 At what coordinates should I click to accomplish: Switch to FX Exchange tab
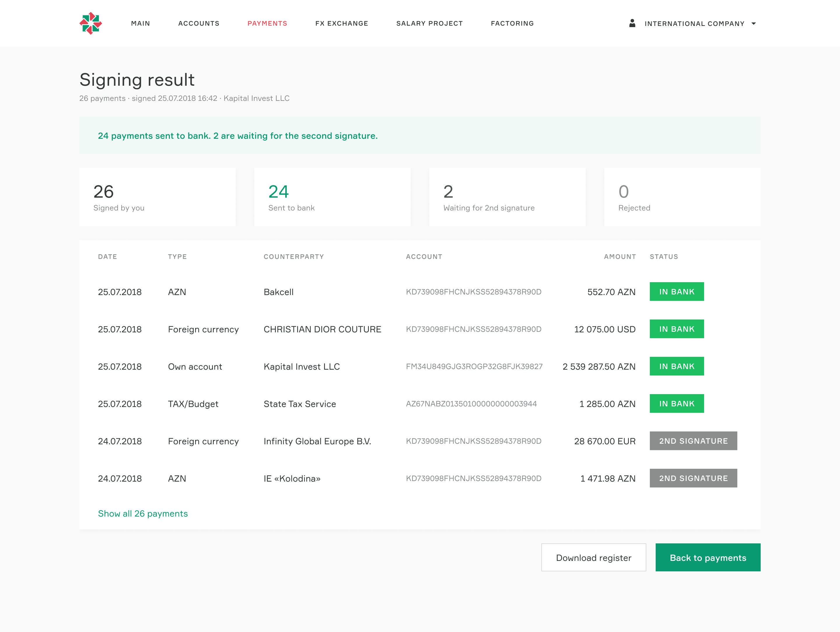point(342,24)
